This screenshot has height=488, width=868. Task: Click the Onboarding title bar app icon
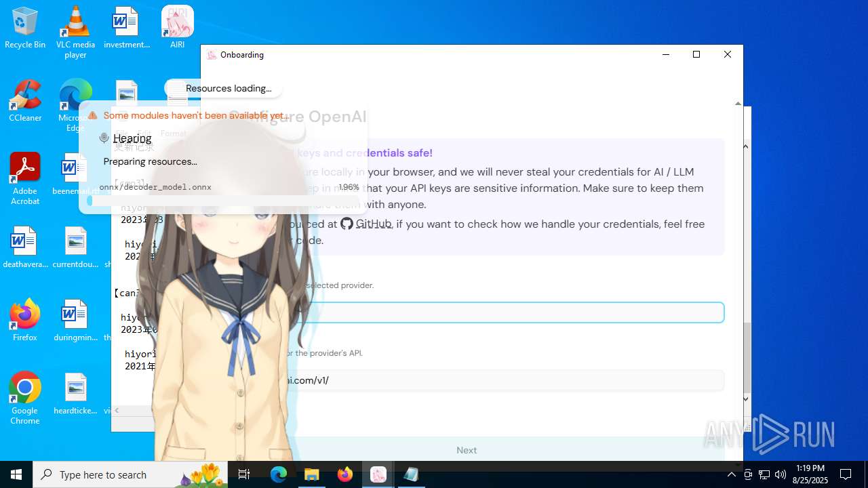point(212,55)
